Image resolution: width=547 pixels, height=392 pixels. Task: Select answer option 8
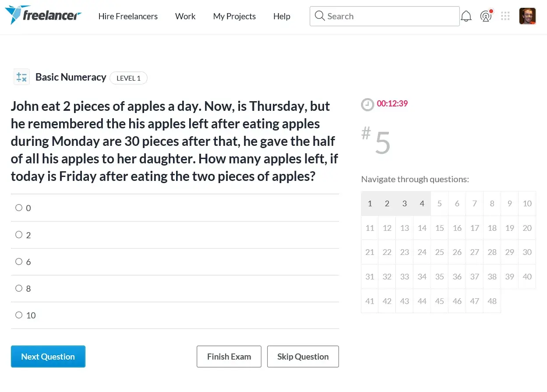pyautogui.click(x=19, y=289)
